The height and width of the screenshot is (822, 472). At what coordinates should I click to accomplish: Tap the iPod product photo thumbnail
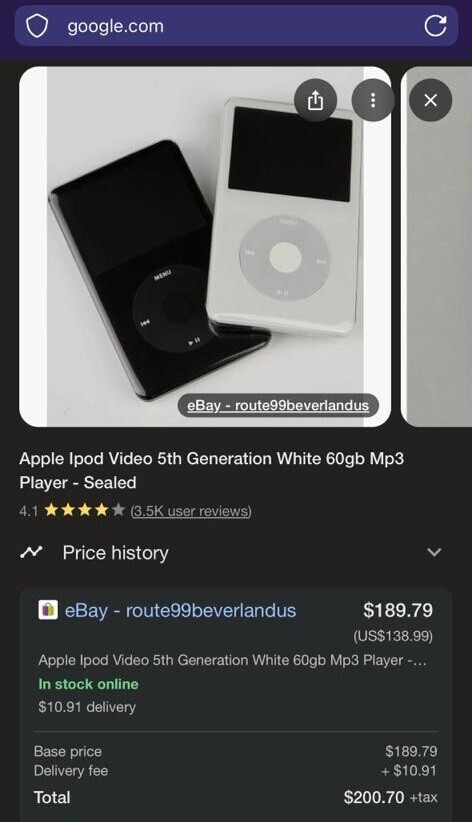(205, 246)
